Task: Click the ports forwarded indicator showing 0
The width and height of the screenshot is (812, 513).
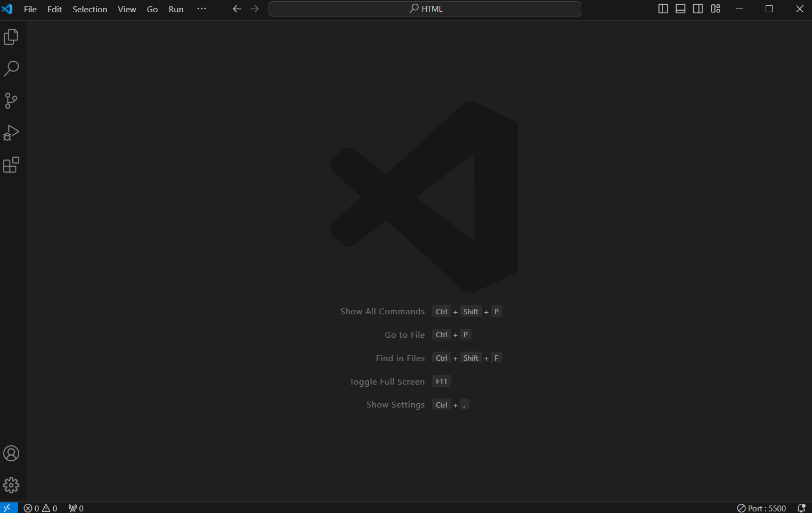Action: 76,508
